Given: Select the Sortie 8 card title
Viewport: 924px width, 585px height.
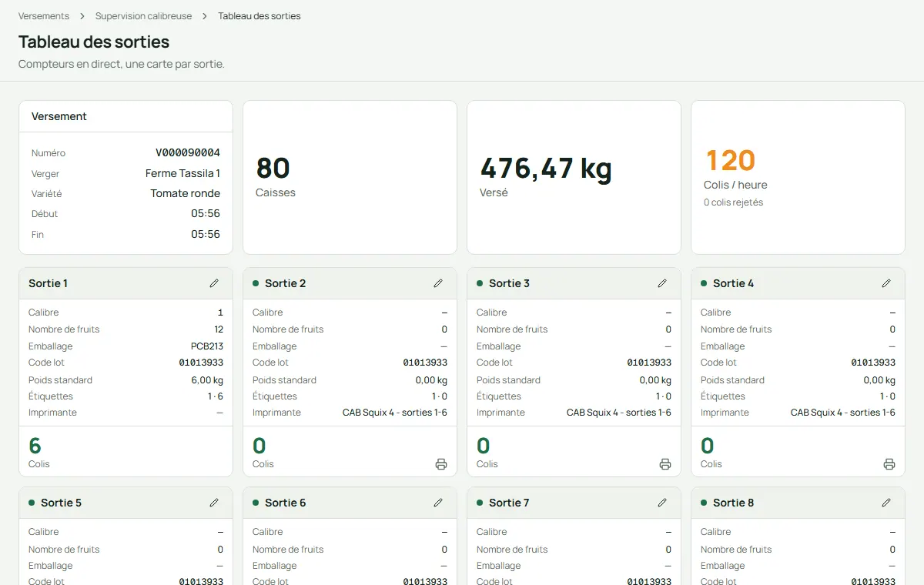Looking at the screenshot, I should [733, 503].
